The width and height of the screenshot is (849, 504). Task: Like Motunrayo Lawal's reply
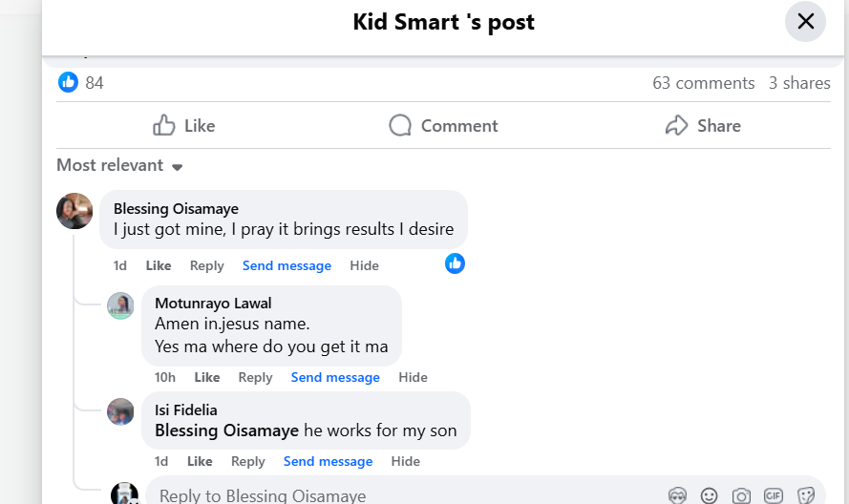(x=207, y=377)
